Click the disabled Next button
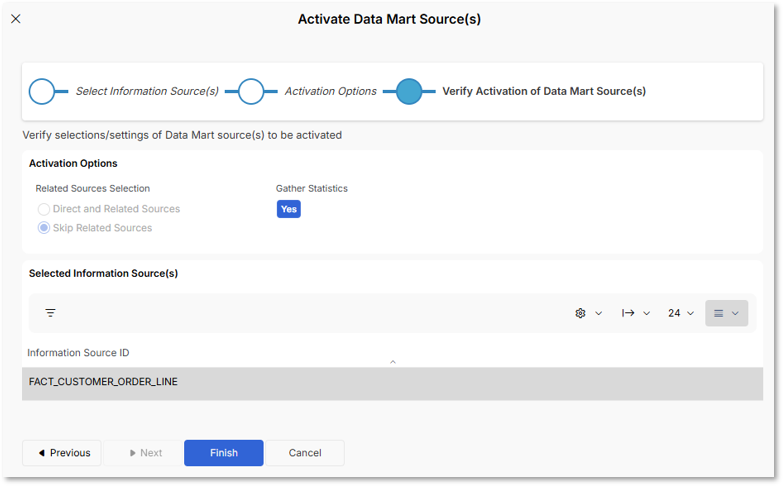This screenshot has width=783, height=486. click(143, 453)
